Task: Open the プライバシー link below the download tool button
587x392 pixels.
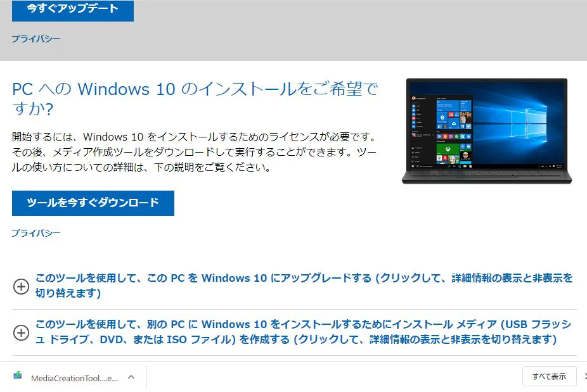Action: point(36,233)
